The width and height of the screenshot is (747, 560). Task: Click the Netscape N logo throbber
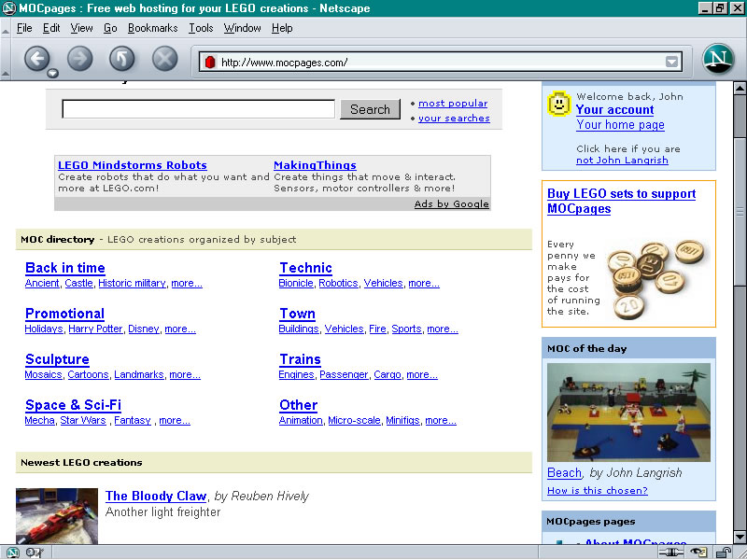(718, 59)
